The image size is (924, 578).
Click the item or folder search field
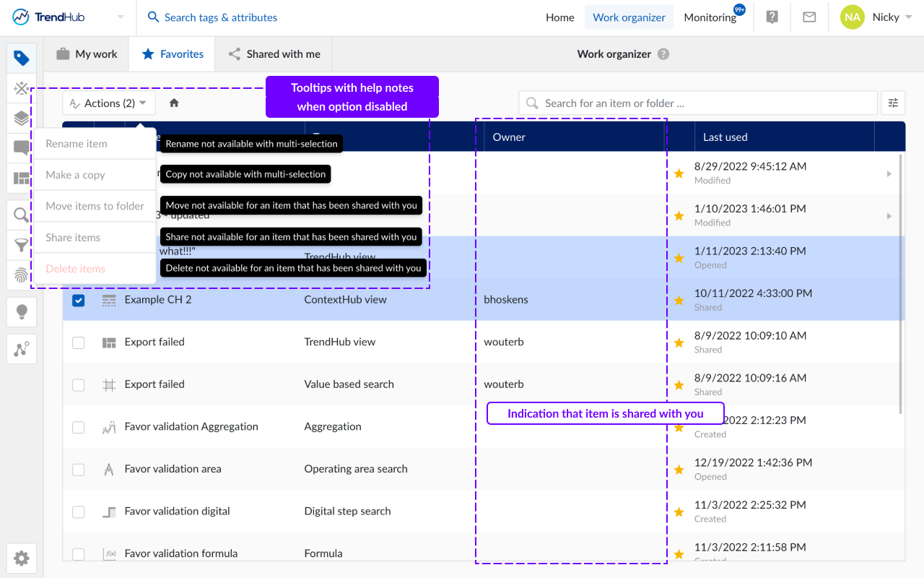(697, 103)
